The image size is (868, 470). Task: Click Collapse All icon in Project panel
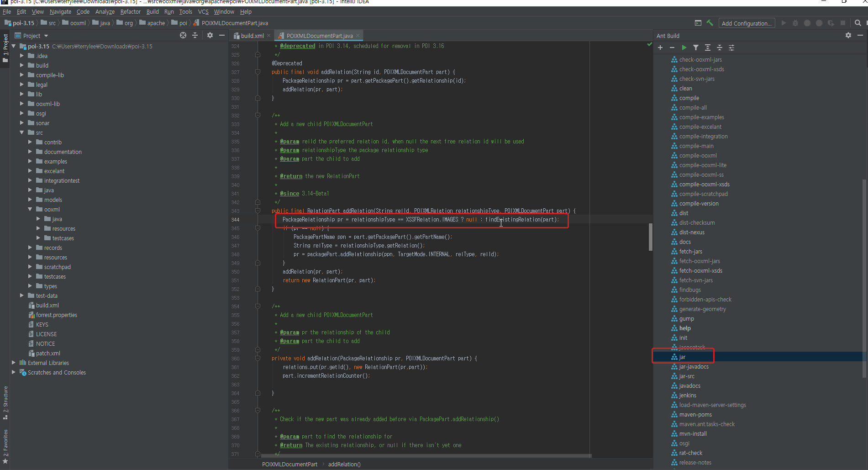(x=195, y=35)
